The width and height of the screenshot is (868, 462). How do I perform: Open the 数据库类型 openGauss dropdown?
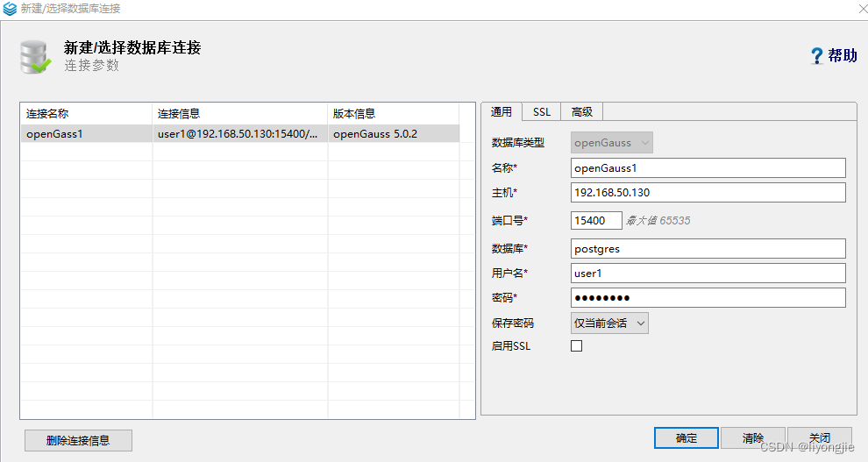point(612,143)
